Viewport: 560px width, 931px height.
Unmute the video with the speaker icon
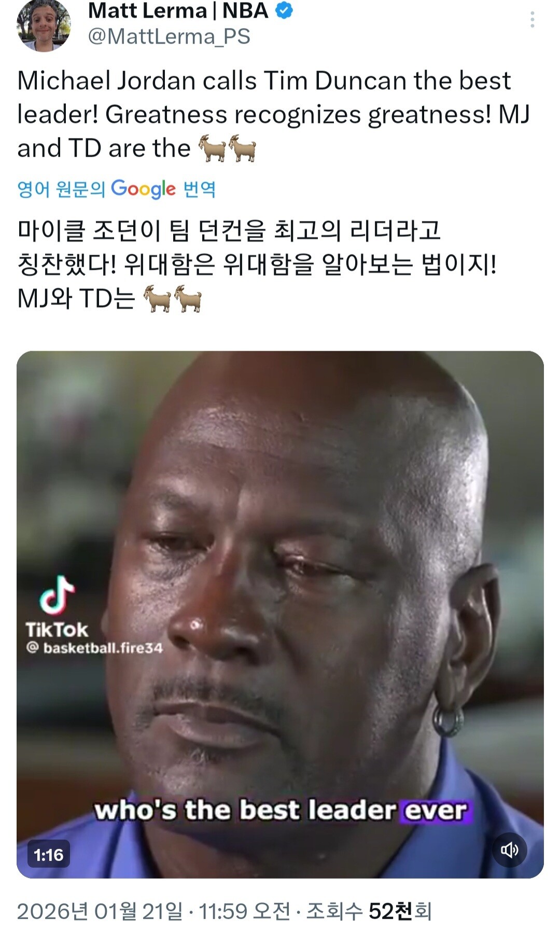509,850
